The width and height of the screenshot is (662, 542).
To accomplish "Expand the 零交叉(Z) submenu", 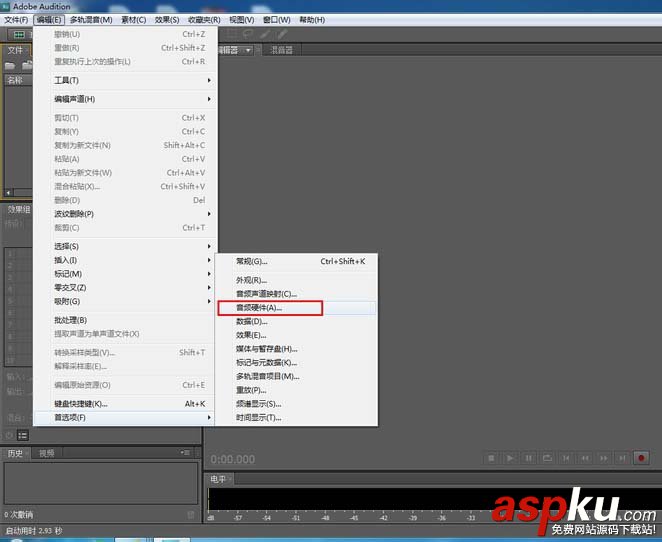I will click(125, 287).
